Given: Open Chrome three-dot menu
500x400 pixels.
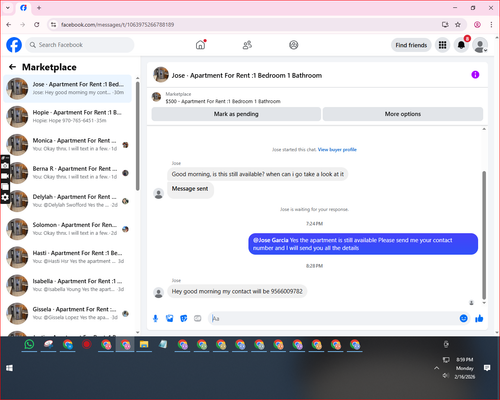Looking at the screenshot, I should point(491,25).
